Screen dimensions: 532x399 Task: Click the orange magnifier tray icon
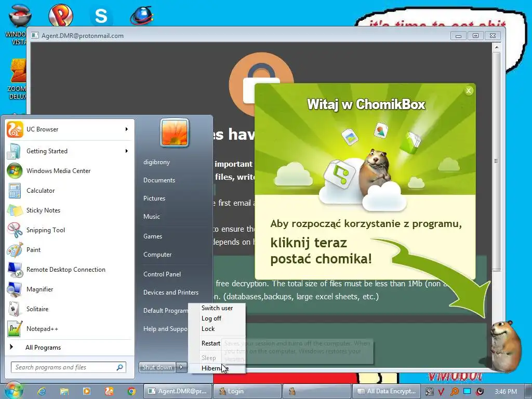454,392
